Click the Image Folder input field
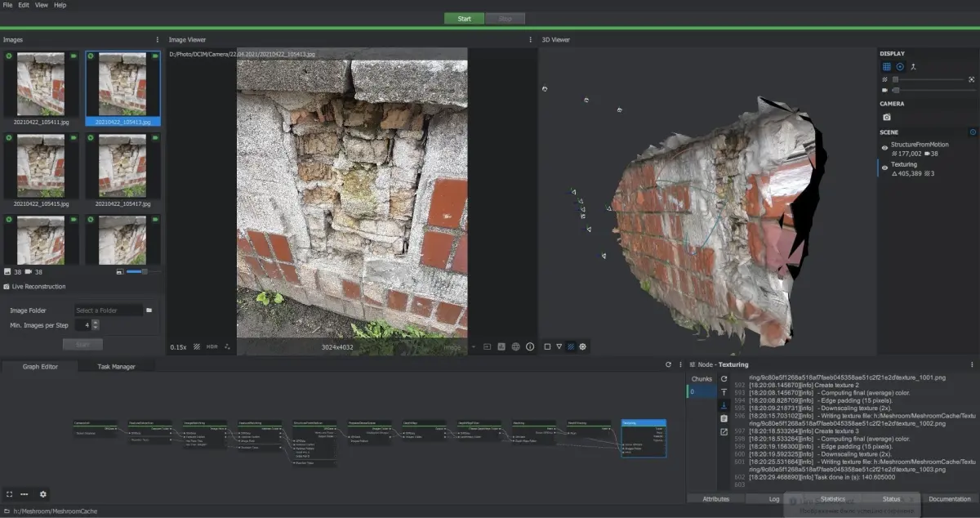 click(x=108, y=310)
